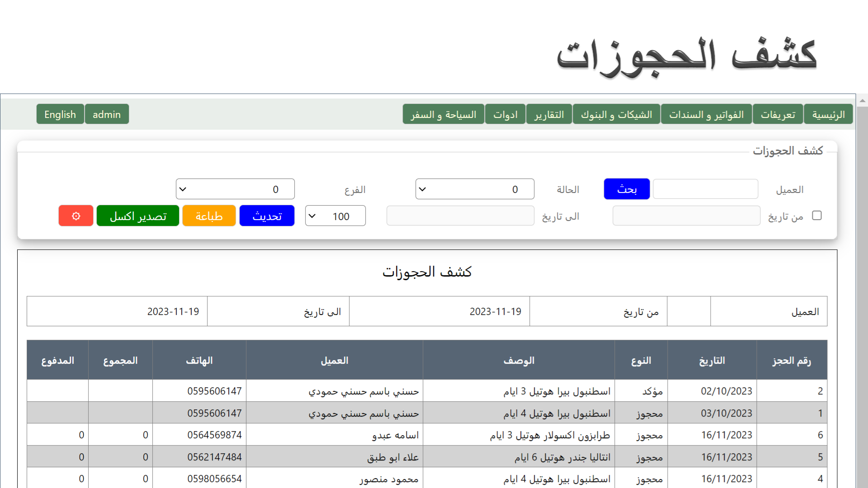Image resolution: width=868 pixels, height=488 pixels.
Task: Open the الرئيسية home menu
Action: (x=828, y=114)
